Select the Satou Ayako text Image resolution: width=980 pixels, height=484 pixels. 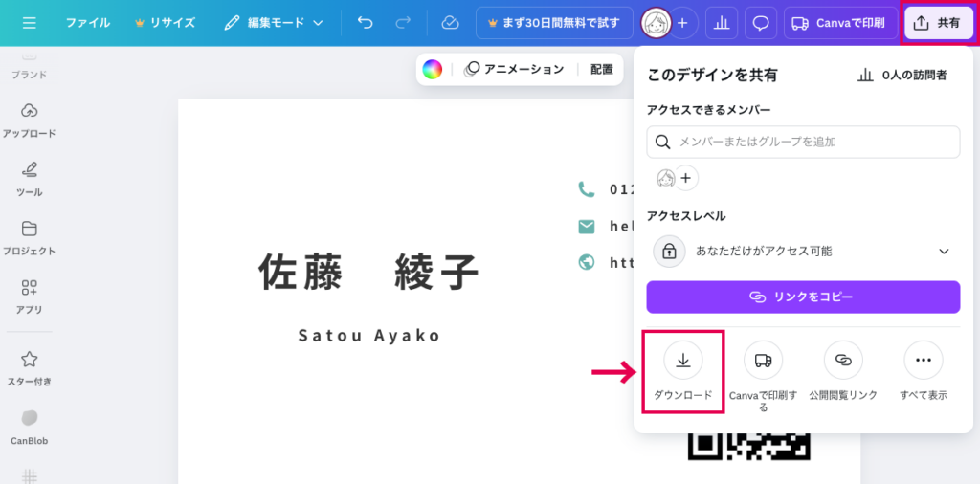(x=369, y=336)
